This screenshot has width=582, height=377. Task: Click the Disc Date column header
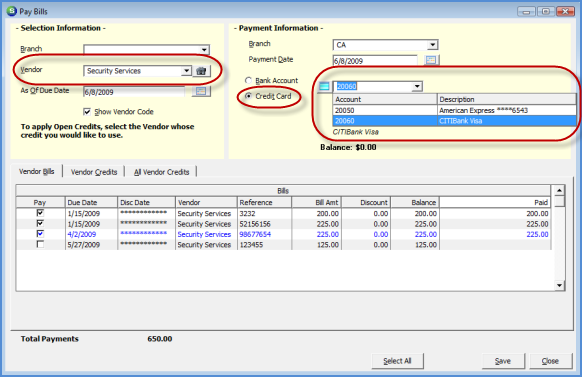(146, 202)
